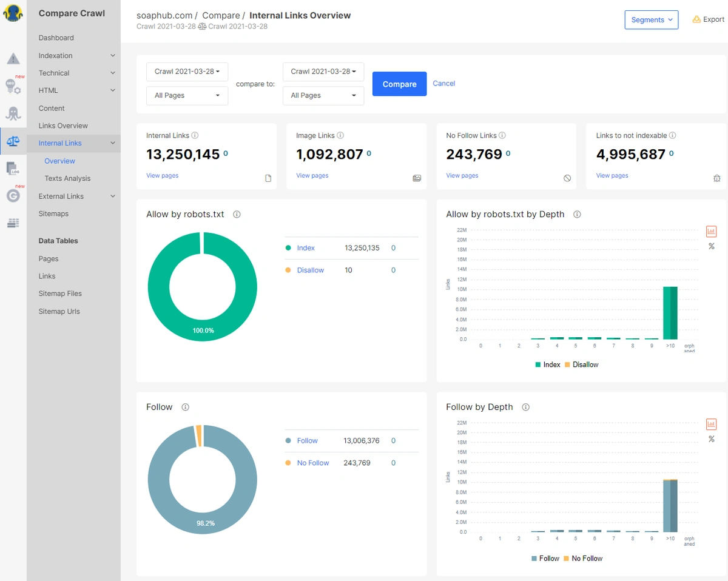Screen dimensions: 728x581
Task: Switch Allow by robots.txt chart to bar view
Action: tap(712, 232)
